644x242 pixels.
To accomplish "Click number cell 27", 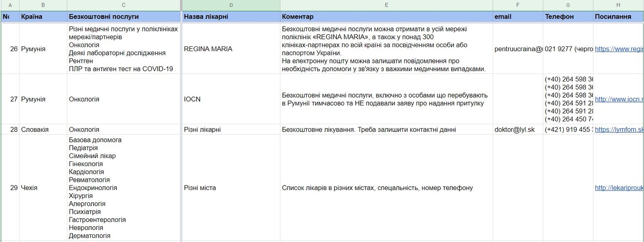I will click(x=10, y=99).
